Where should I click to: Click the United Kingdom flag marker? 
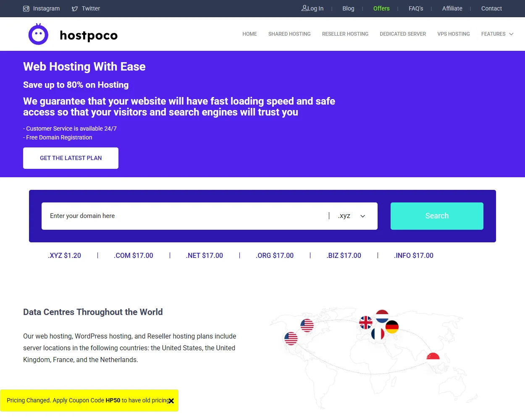pos(366,323)
